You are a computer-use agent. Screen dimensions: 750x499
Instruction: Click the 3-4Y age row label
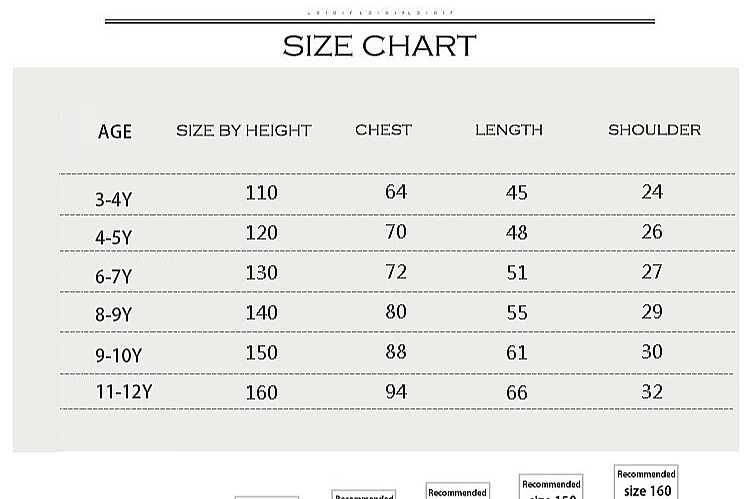coord(113,199)
